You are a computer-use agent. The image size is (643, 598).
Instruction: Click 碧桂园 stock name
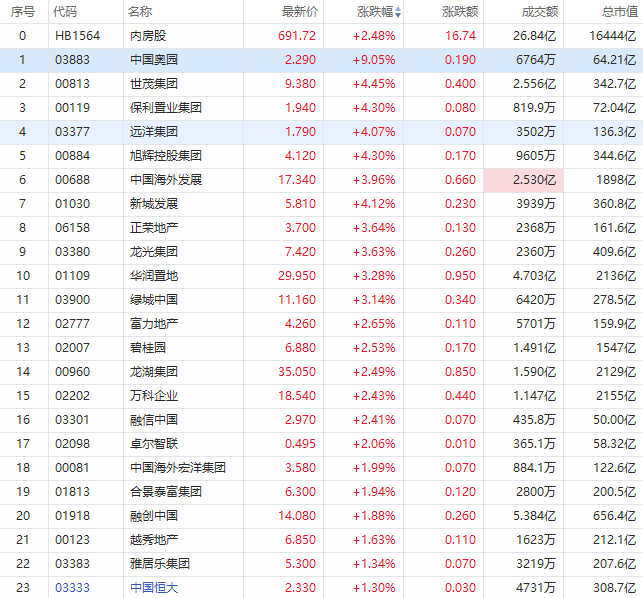148,348
